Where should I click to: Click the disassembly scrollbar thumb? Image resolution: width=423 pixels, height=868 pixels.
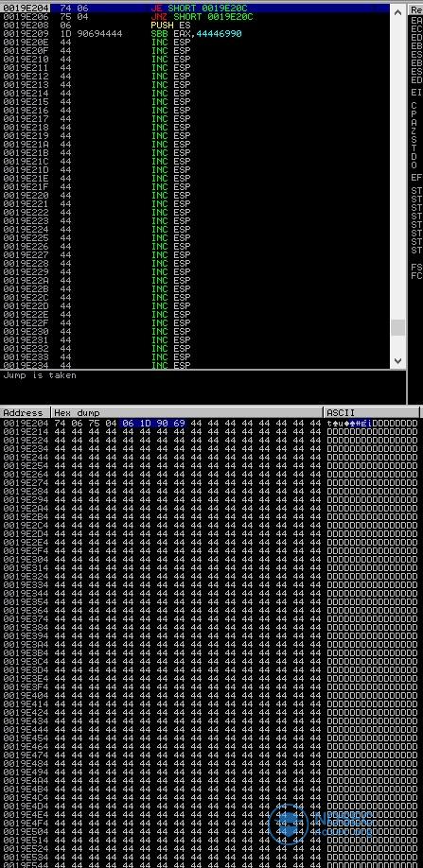[x=397, y=327]
